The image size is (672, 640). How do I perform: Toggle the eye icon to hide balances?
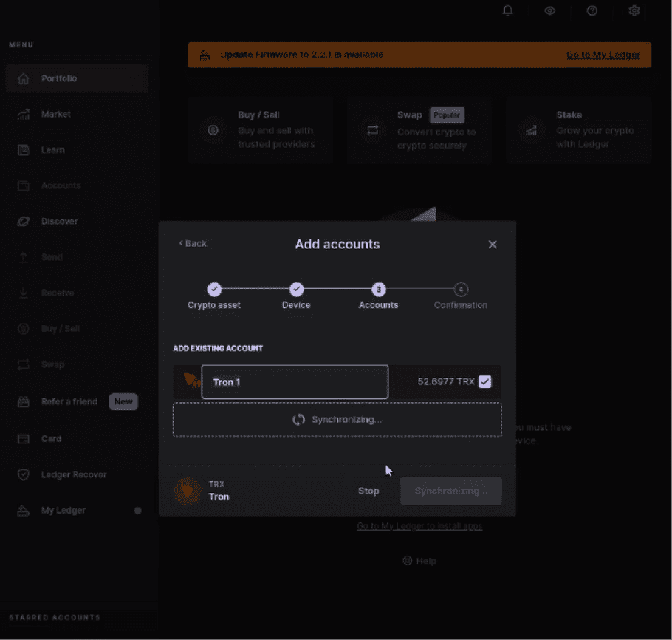coord(549,10)
